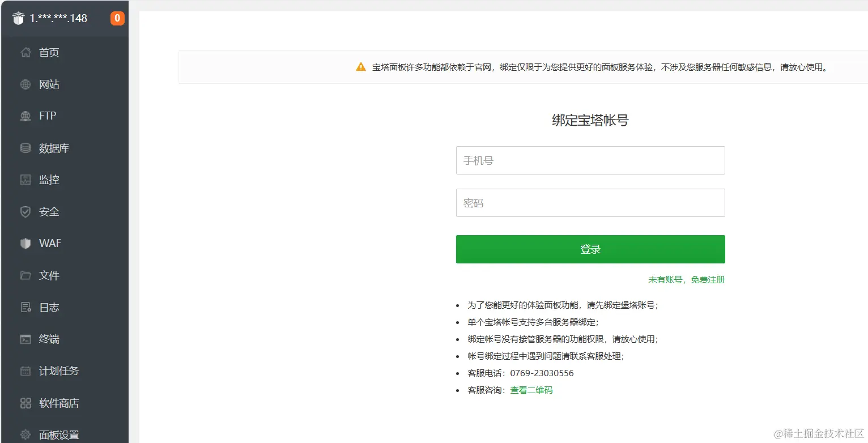This screenshot has width=868, height=443.
Task: Focus the 手机号 input field
Action: pyautogui.click(x=590, y=160)
